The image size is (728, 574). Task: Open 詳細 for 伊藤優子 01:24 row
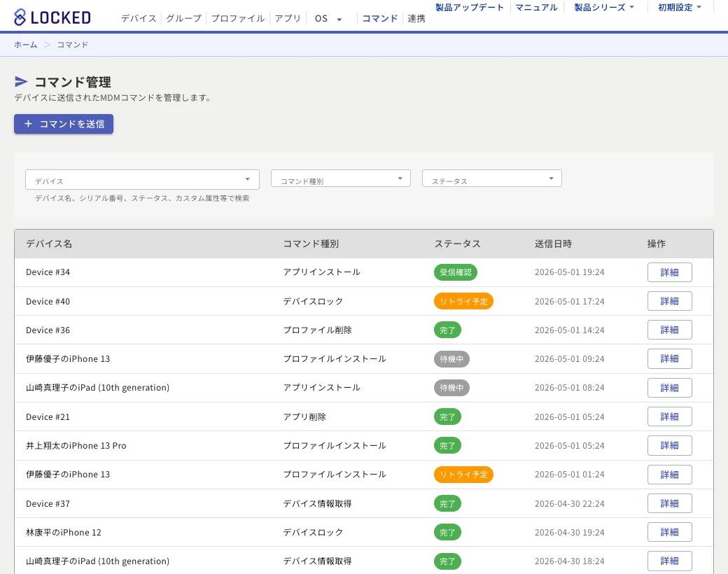[x=669, y=475]
